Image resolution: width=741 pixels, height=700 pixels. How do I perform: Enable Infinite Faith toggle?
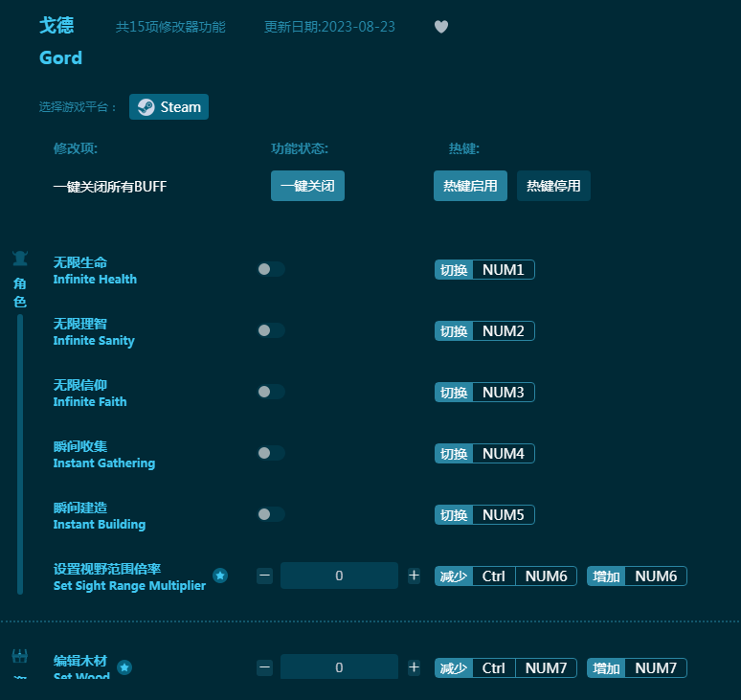point(271,392)
